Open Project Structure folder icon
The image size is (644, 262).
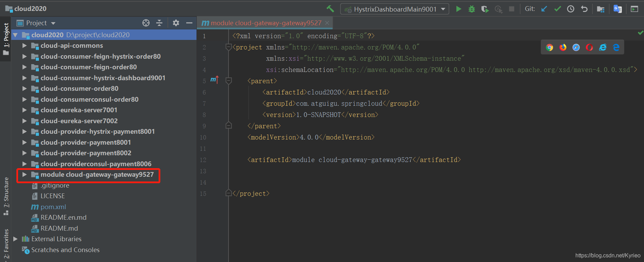601,9
